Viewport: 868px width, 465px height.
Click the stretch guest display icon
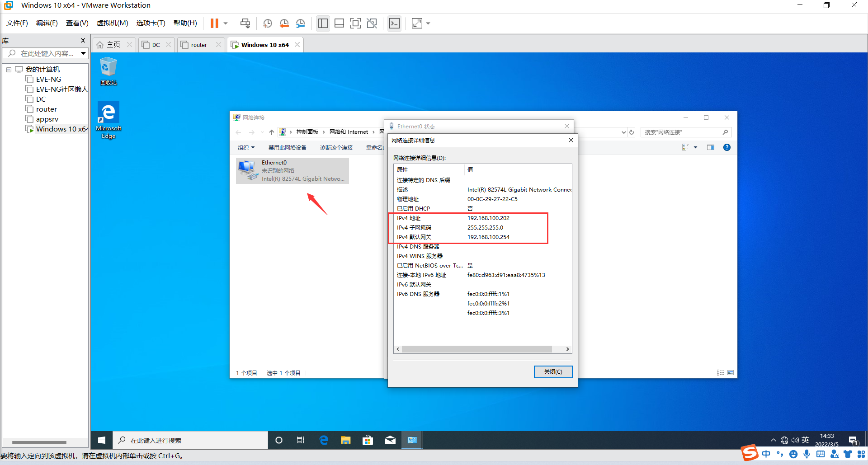[417, 23]
